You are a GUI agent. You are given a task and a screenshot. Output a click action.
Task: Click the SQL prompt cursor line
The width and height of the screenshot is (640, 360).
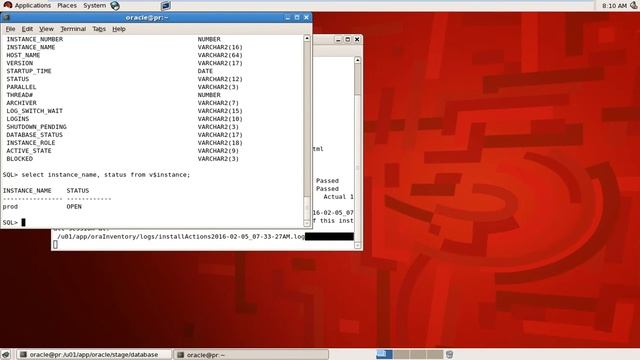[x=14, y=222]
